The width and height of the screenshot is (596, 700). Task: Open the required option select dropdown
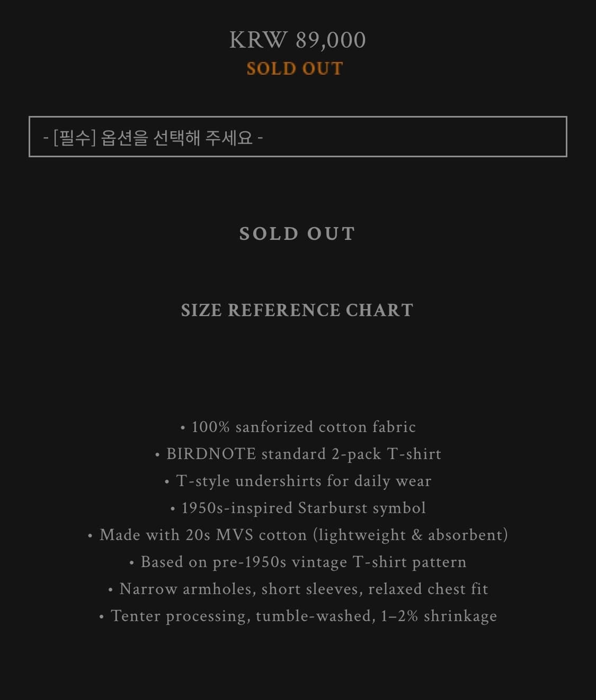point(298,137)
